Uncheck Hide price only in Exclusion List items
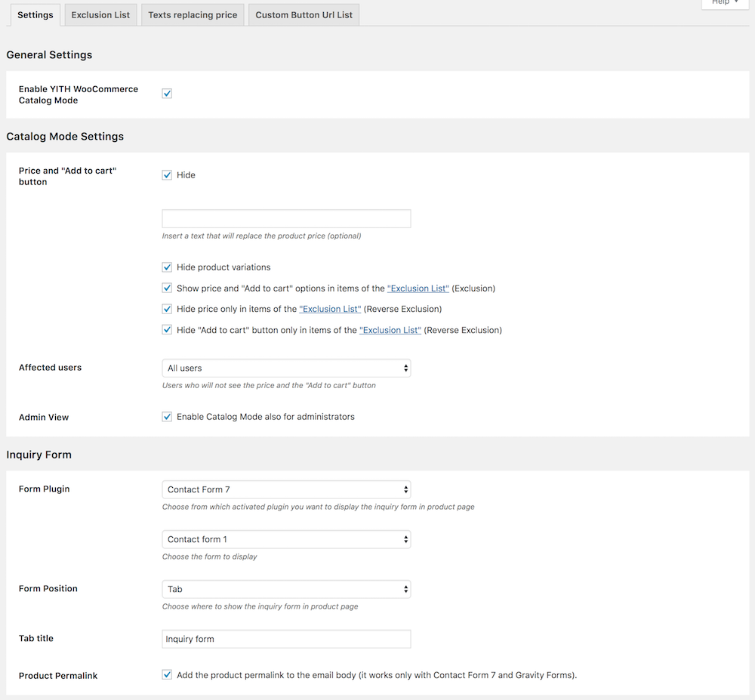 tap(167, 309)
